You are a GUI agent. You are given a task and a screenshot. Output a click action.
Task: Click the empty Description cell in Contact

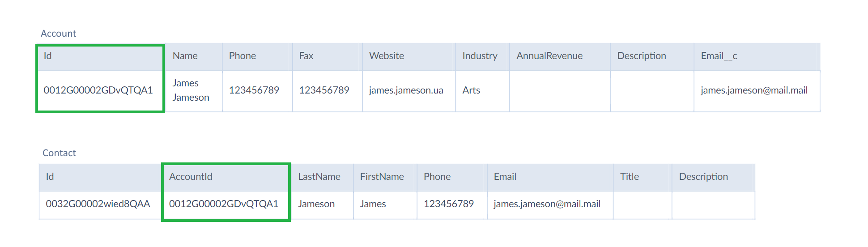click(x=714, y=205)
